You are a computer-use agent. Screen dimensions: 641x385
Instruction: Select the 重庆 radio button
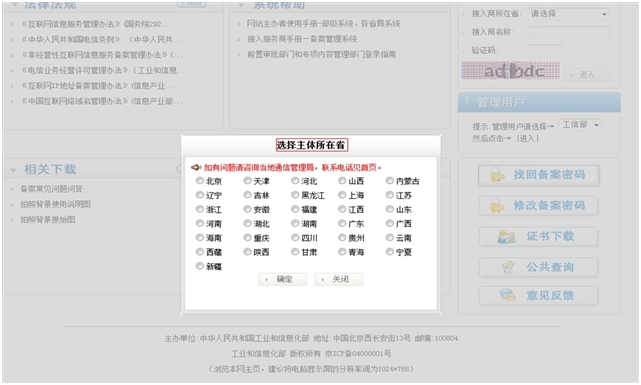[247, 237]
